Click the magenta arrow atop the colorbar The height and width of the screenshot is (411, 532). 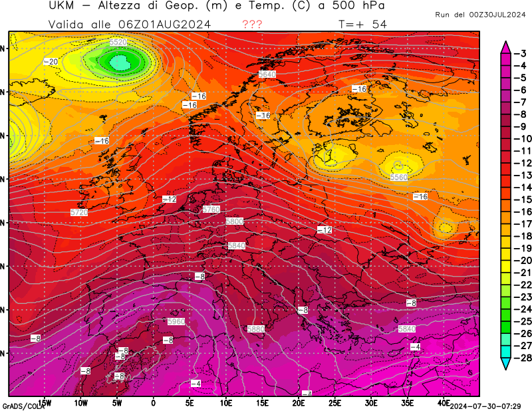pyautogui.click(x=505, y=45)
